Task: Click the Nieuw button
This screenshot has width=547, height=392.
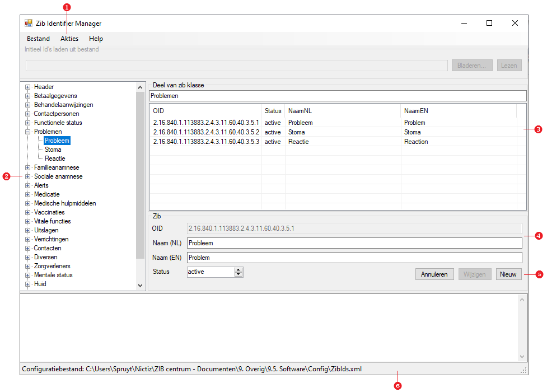Action: pyautogui.click(x=508, y=274)
